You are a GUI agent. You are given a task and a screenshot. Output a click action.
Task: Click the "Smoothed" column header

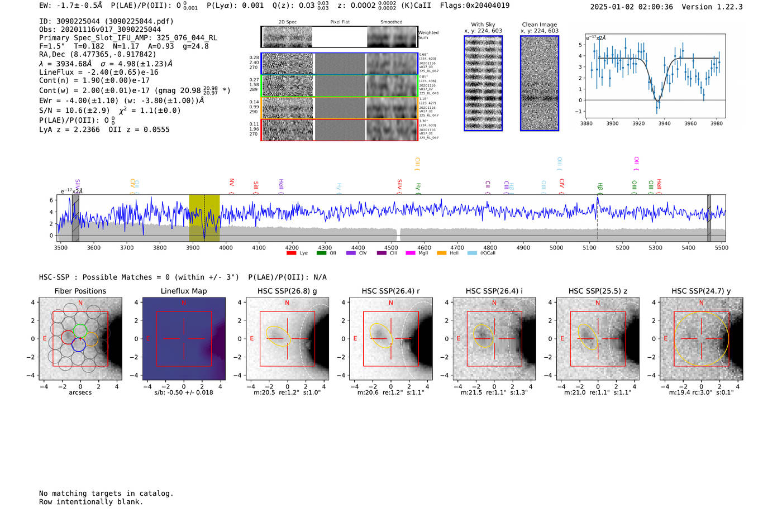click(392, 22)
